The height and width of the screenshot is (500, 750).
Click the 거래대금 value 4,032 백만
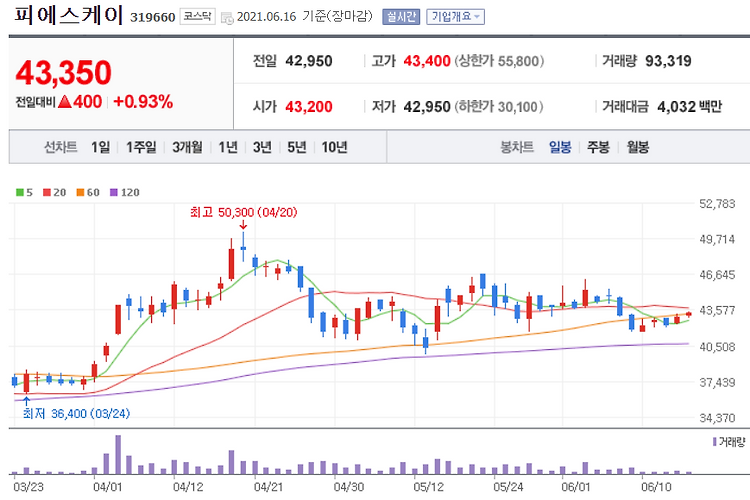click(689, 106)
